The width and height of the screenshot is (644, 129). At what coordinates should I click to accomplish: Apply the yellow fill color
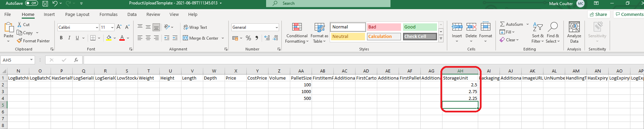pos(109,38)
